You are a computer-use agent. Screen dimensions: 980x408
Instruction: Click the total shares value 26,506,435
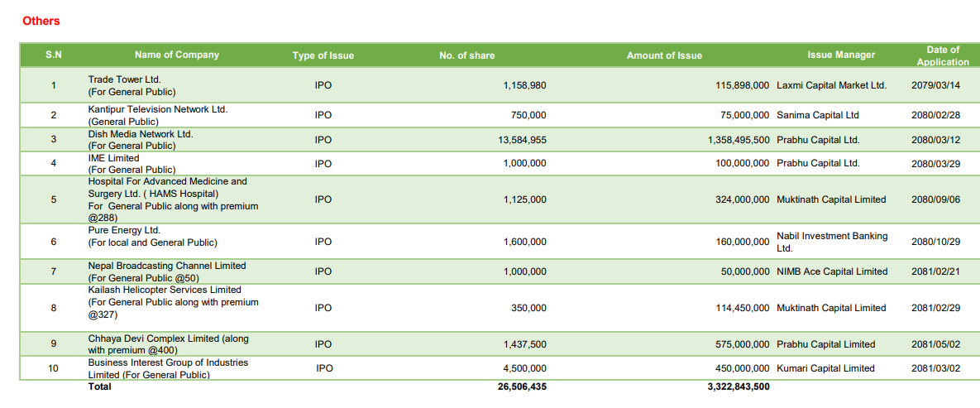click(x=522, y=386)
